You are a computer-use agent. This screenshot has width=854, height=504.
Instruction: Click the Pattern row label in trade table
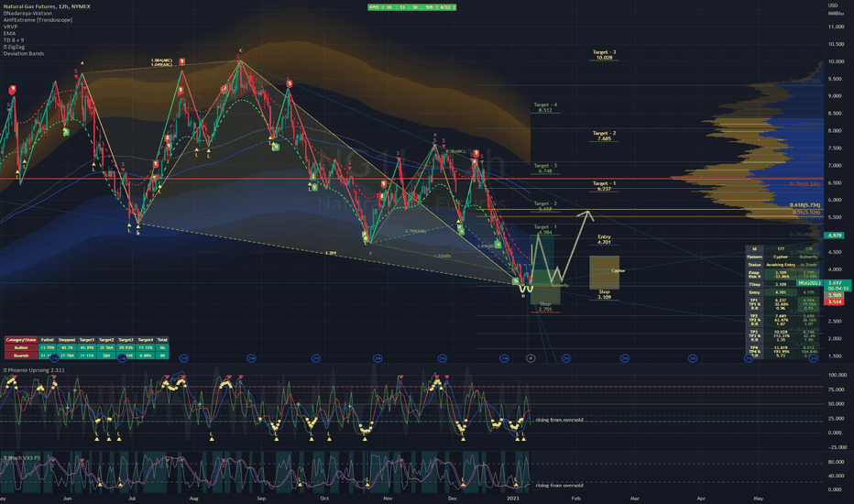tap(754, 257)
